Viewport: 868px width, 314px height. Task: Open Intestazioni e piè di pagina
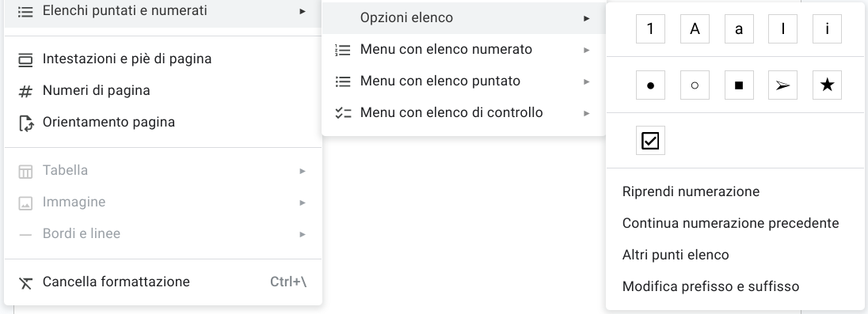163,59
